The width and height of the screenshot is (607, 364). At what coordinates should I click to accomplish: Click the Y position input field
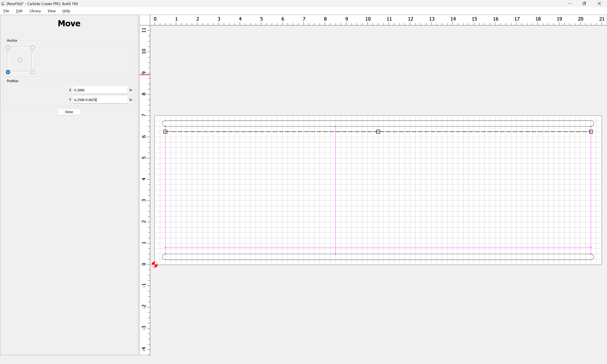(100, 100)
